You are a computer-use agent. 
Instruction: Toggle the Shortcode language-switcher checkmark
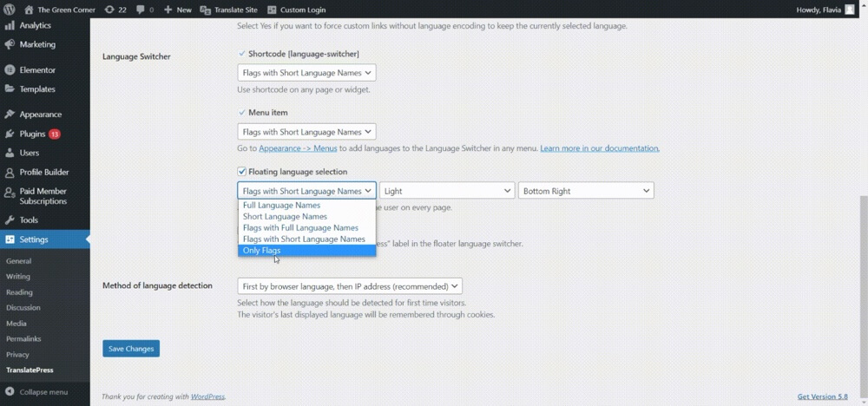[x=242, y=54]
